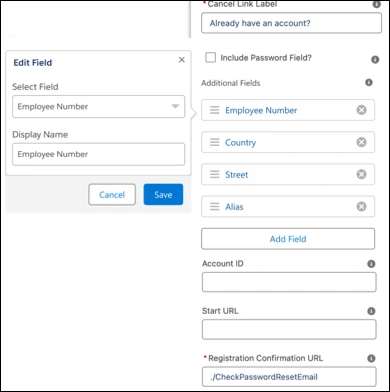Close the Edit Field popup
This screenshot has height=392, width=390.
[182, 60]
